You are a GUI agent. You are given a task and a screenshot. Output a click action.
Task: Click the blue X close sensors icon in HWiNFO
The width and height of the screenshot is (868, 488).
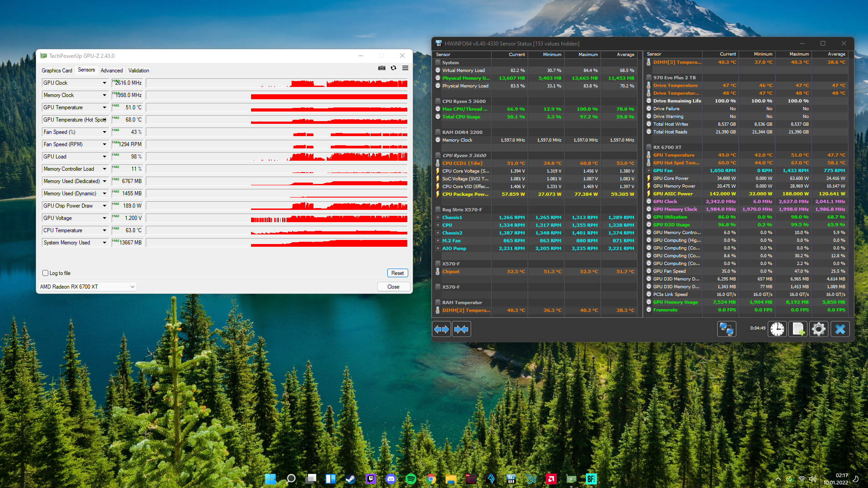pyautogui.click(x=840, y=329)
